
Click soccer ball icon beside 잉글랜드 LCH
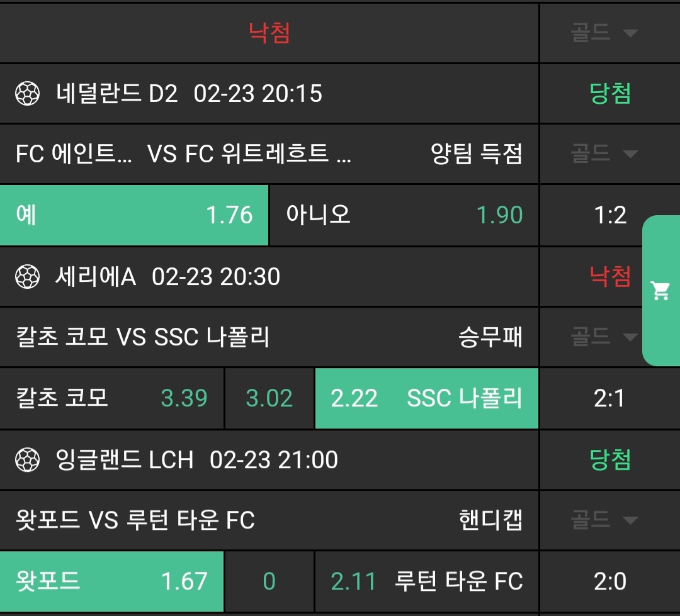click(x=27, y=460)
